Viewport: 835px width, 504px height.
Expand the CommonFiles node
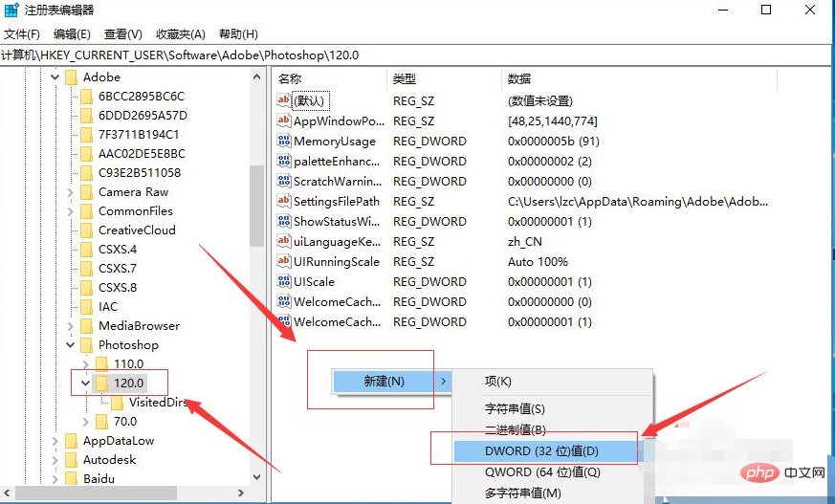click(x=70, y=211)
